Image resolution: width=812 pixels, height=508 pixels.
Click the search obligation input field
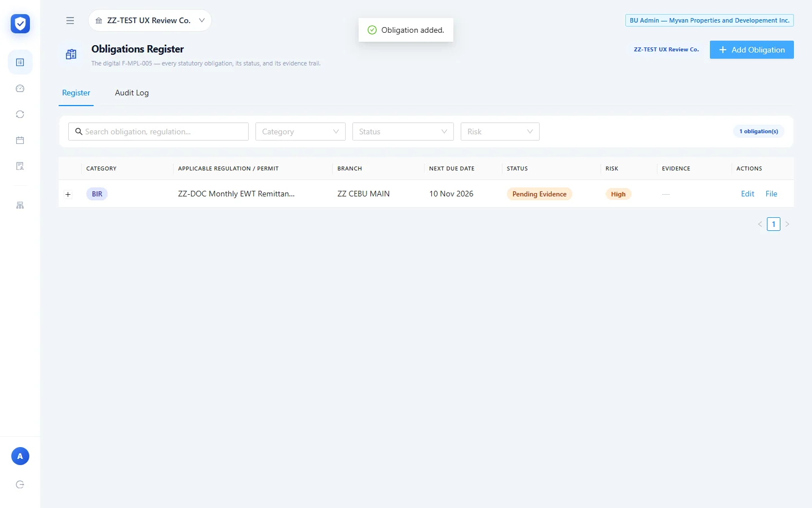[158, 132]
